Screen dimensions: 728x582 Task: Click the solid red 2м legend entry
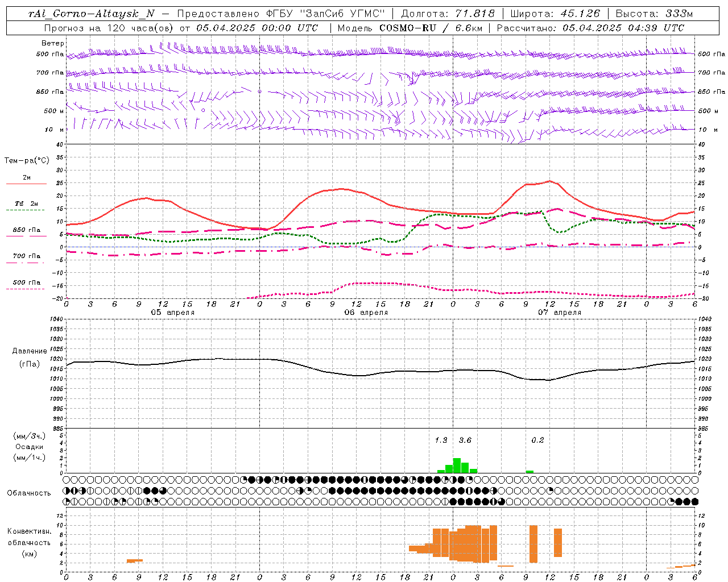26,180
